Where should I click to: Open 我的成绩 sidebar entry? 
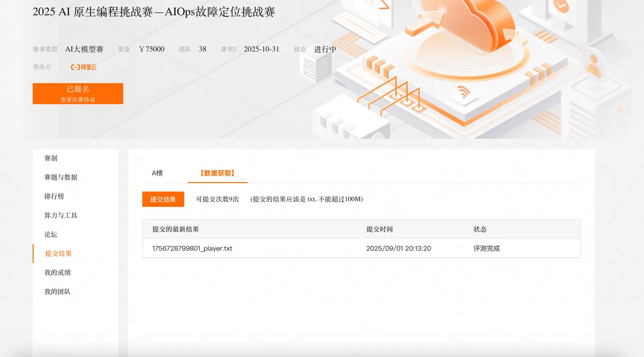pyautogui.click(x=57, y=273)
